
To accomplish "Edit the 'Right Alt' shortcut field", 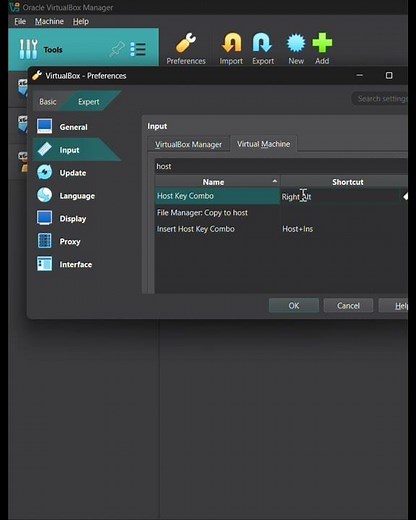I will pyautogui.click(x=340, y=197).
